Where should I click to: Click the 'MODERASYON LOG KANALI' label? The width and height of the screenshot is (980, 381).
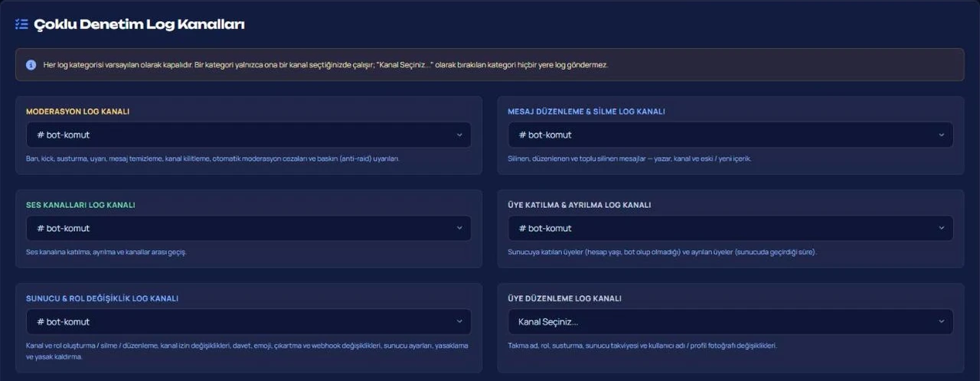(x=77, y=112)
